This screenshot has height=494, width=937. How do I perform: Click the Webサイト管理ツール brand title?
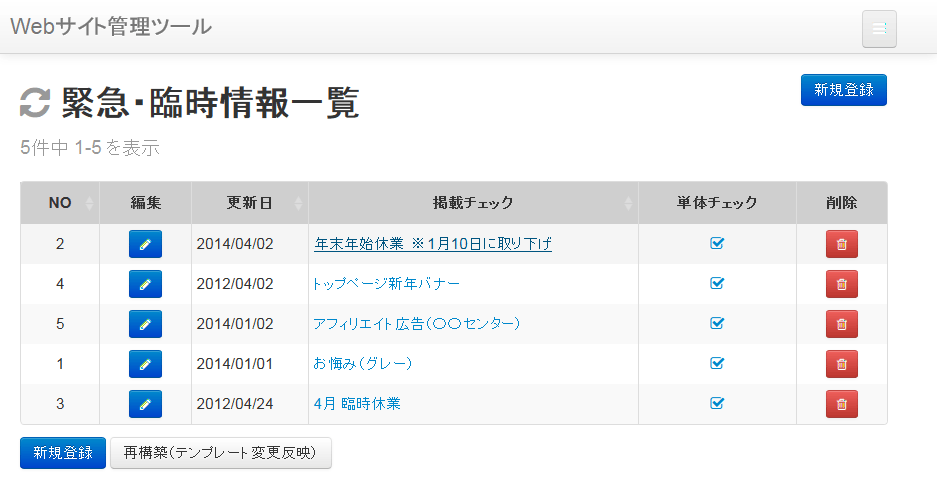[x=111, y=27]
